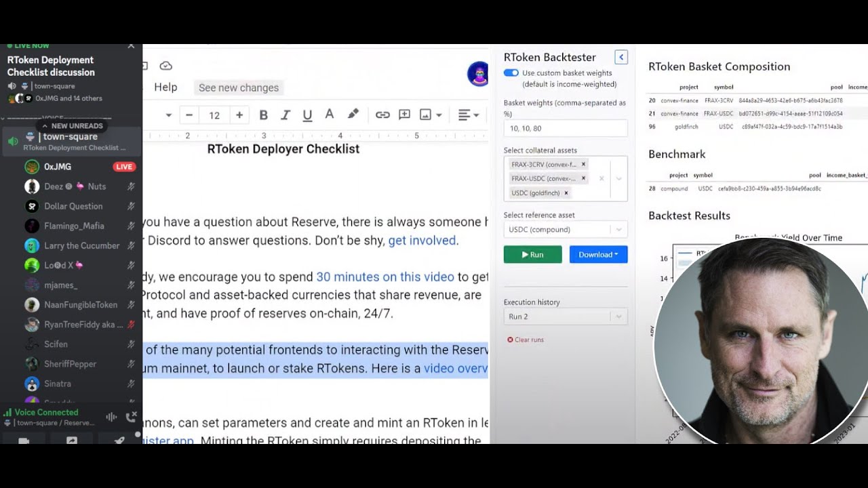This screenshot has height=488, width=868.
Task: Expand the collateral assets dropdown arrow
Action: pyautogui.click(x=618, y=179)
